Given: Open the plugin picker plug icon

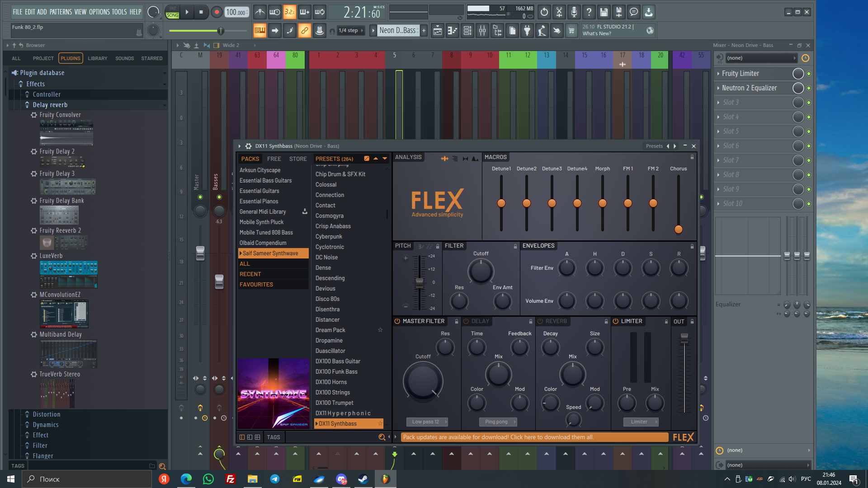Looking at the screenshot, I should point(527,31).
